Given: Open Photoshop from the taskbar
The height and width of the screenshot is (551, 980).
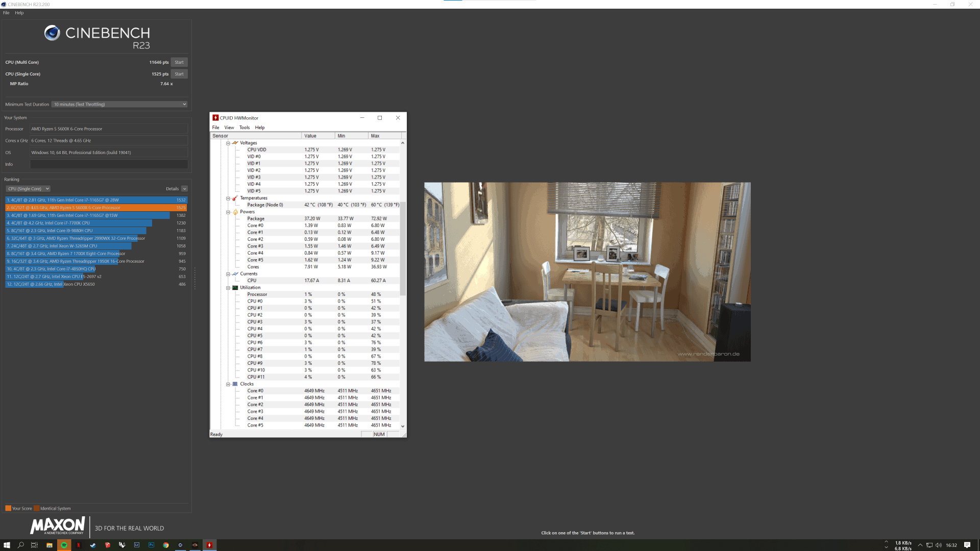Looking at the screenshot, I should point(151,545).
